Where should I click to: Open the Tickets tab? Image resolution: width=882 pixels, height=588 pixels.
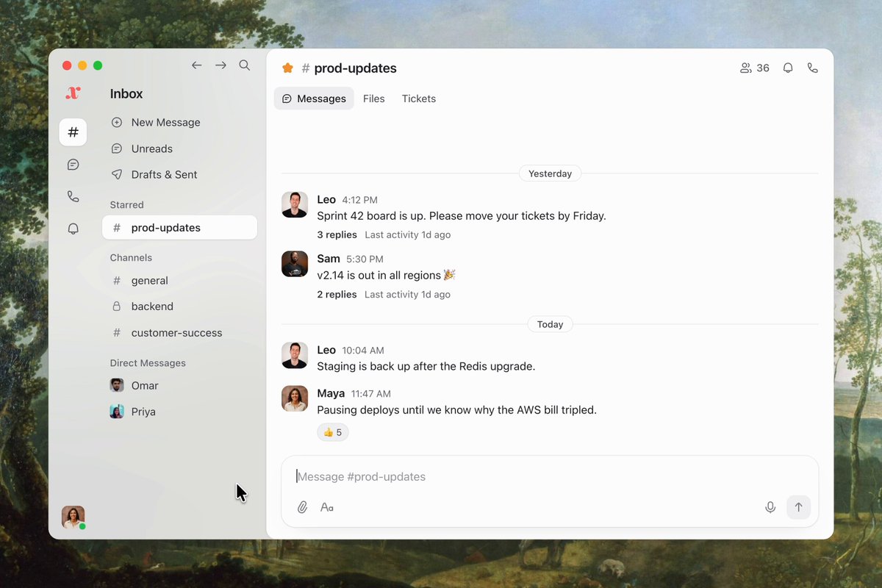pos(419,98)
